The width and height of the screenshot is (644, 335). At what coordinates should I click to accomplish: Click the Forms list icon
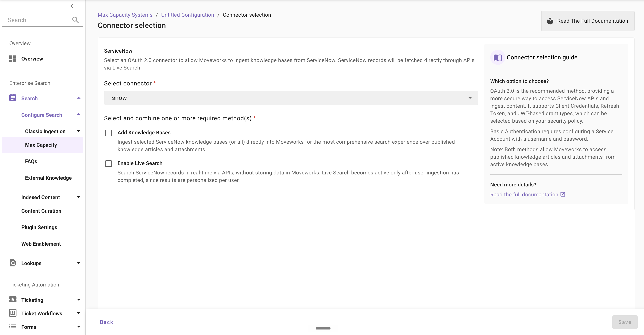(x=13, y=327)
